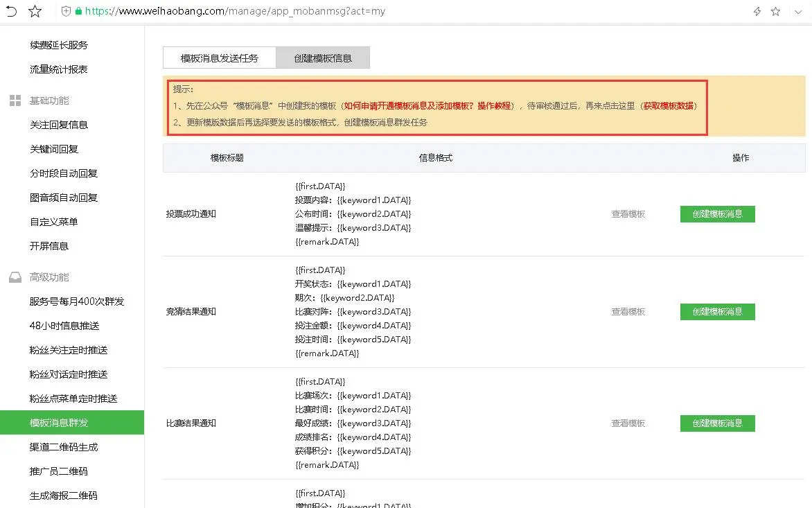Click the 比赛对阵 keyword3 format line

(353, 312)
